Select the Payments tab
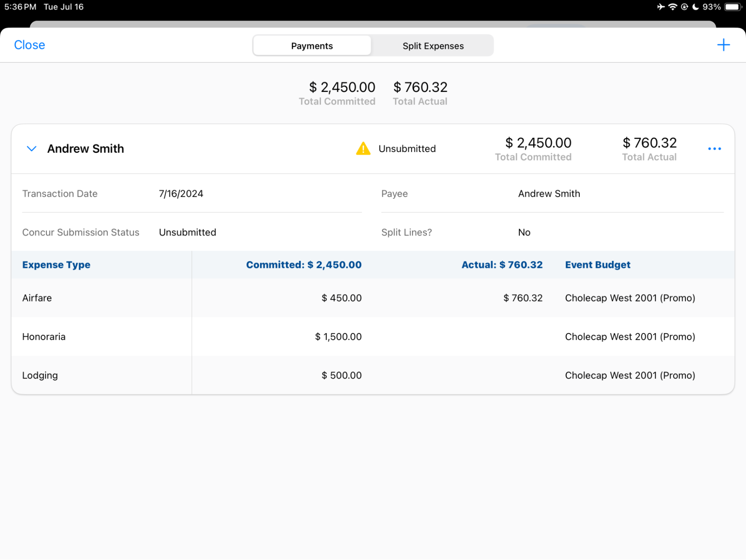The height and width of the screenshot is (560, 746). click(x=312, y=46)
